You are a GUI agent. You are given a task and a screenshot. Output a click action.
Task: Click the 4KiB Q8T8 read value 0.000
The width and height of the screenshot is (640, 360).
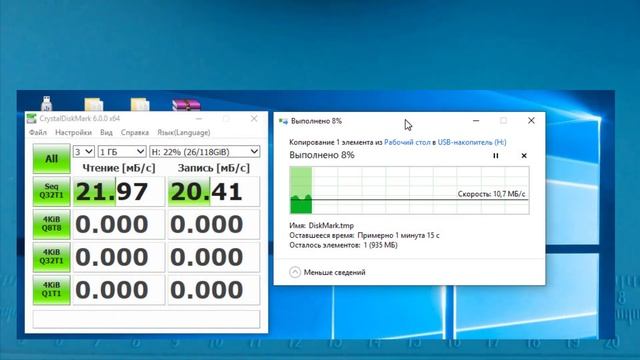(119, 224)
